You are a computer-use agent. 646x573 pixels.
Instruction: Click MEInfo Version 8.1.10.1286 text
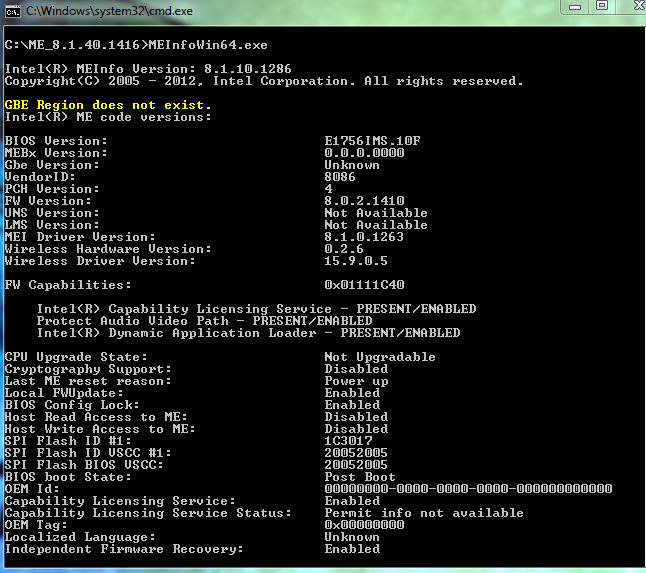pyautogui.click(x=148, y=69)
